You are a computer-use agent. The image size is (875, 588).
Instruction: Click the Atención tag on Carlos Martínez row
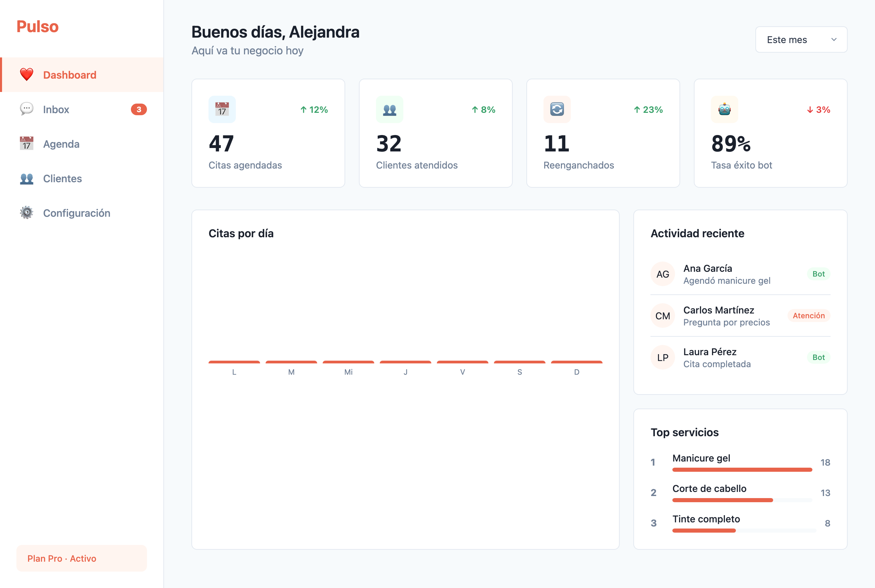[809, 316]
